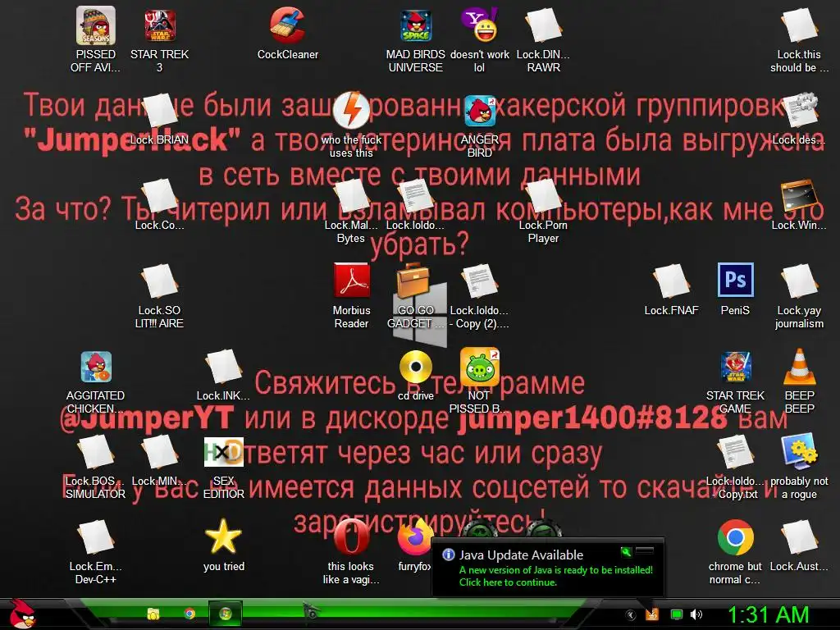Select the Lock.loldo... file above ransom text
This screenshot has height=630, width=840.
point(416,195)
